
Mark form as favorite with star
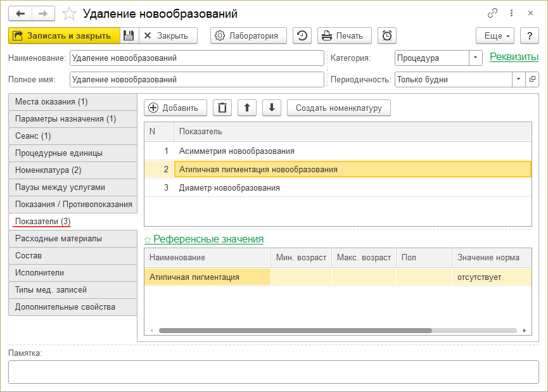click(x=70, y=13)
